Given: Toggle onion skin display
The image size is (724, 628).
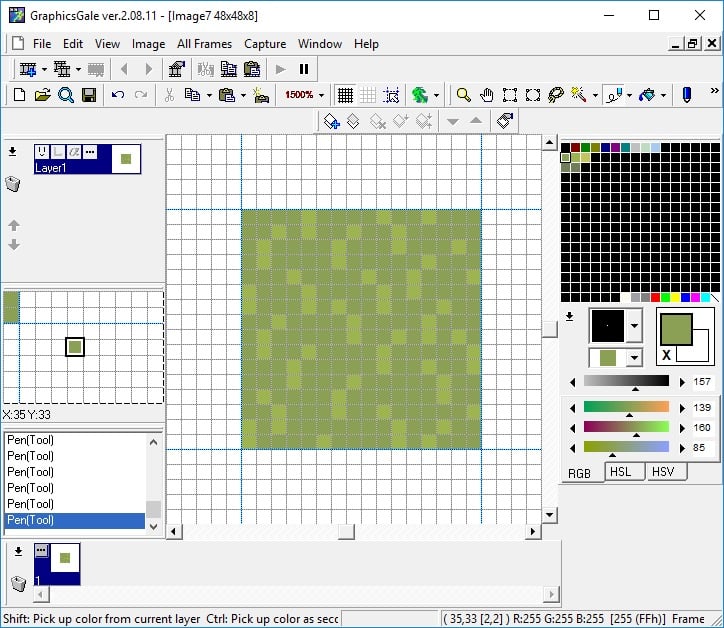Looking at the screenshot, I should coord(420,95).
